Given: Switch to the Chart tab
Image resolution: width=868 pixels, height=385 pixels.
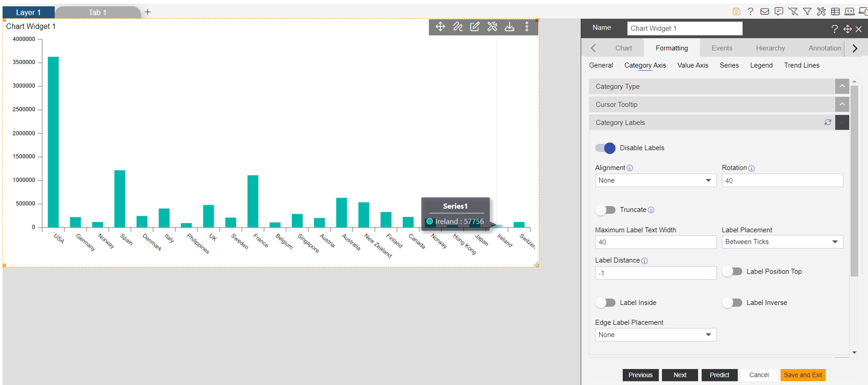Looking at the screenshot, I should [x=624, y=48].
